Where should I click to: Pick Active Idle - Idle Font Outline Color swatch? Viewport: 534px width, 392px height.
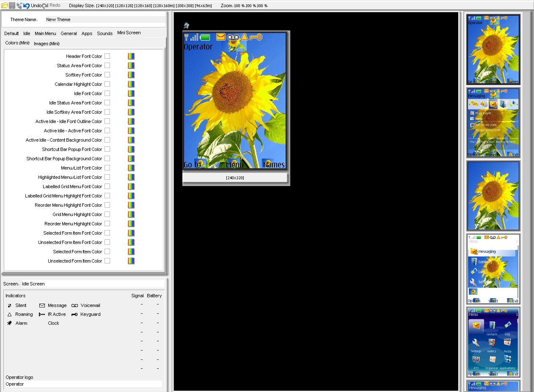pos(131,121)
